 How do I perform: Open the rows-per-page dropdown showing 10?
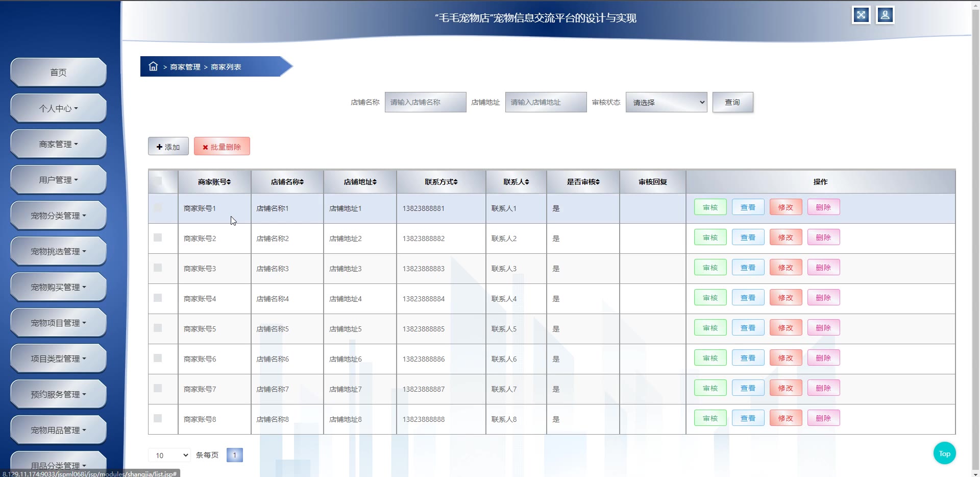pyautogui.click(x=169, y=455)
